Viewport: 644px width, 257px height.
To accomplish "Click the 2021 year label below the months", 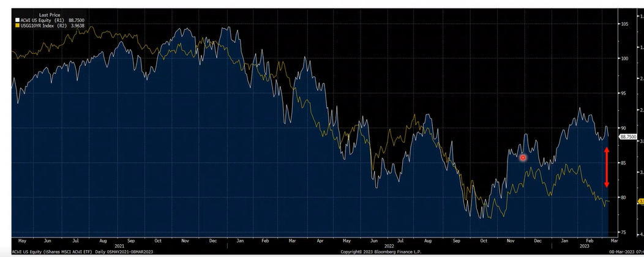I will tap(120, 245).
